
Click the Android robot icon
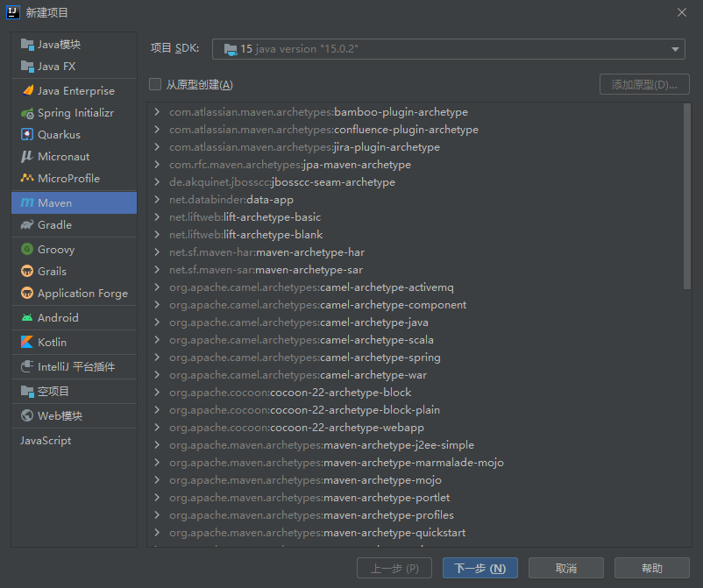[x=27, y=318]
